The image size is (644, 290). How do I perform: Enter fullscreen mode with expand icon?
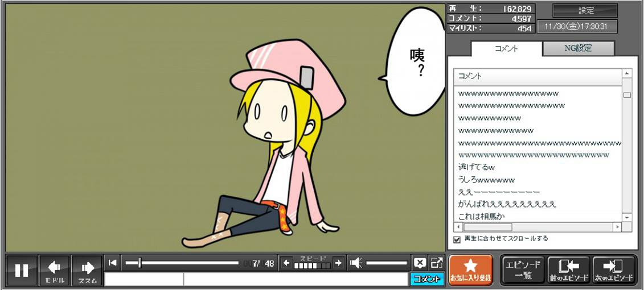point(436,262)
